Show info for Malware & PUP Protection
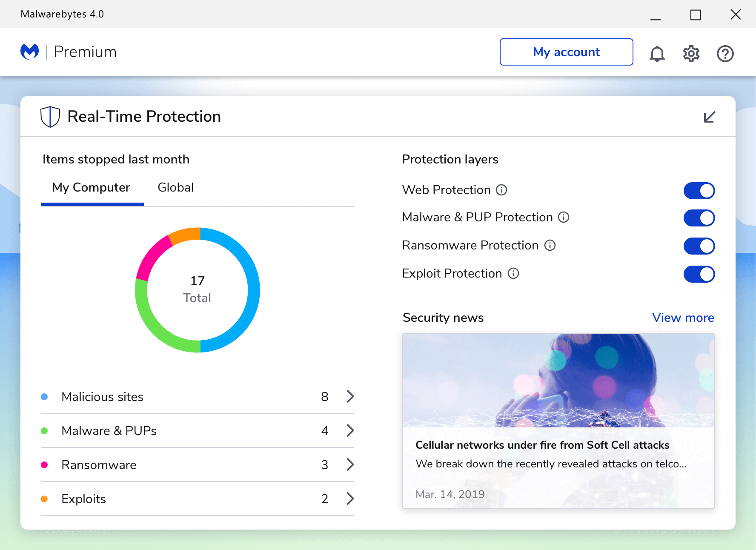Image resolution: width=756 pixels, height=550 pixels. (x=564, y=218)
